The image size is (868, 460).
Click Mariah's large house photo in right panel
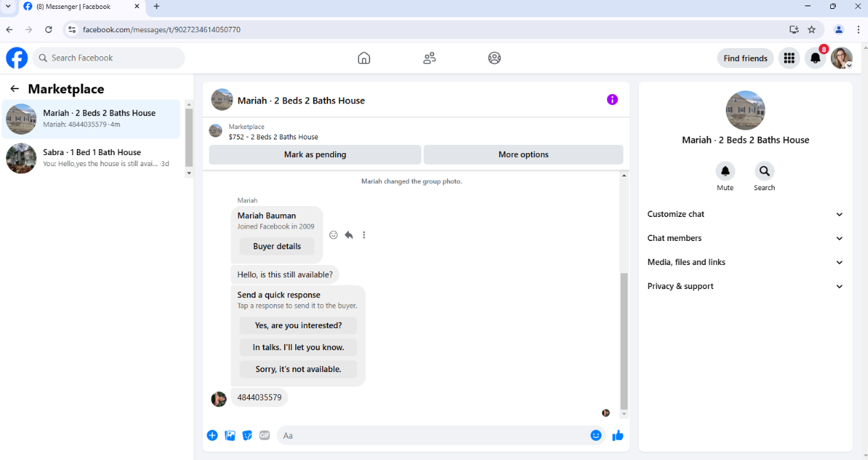click(x=746, y=111)
